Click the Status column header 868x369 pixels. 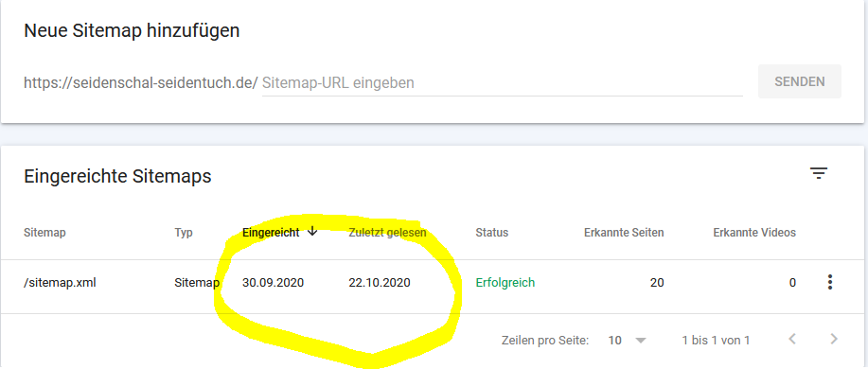(491, 233)
